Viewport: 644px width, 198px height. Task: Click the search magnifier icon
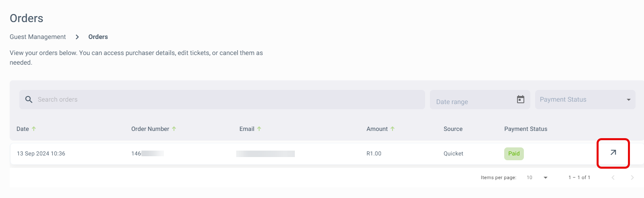tap(29, 99)
